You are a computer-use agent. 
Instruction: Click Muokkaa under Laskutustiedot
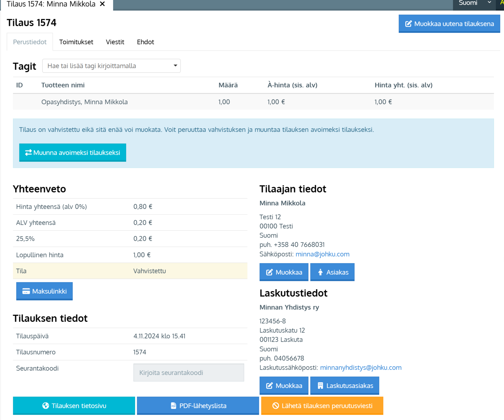[284, 386]
